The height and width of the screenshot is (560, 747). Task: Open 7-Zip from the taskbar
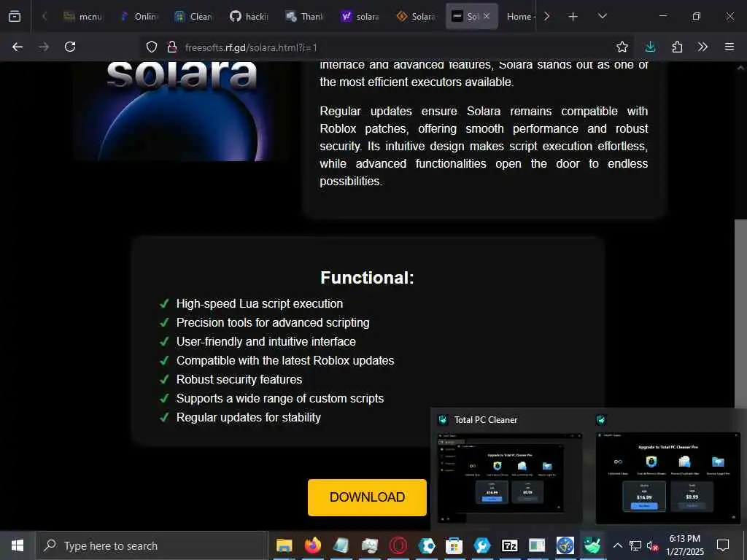tap(509, 545)
